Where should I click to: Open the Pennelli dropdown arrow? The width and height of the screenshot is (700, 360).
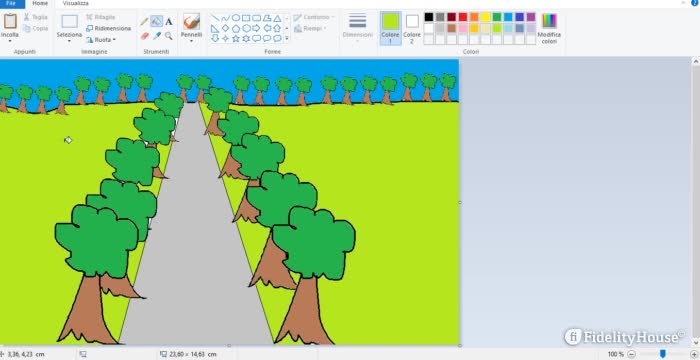click(192, 41)
